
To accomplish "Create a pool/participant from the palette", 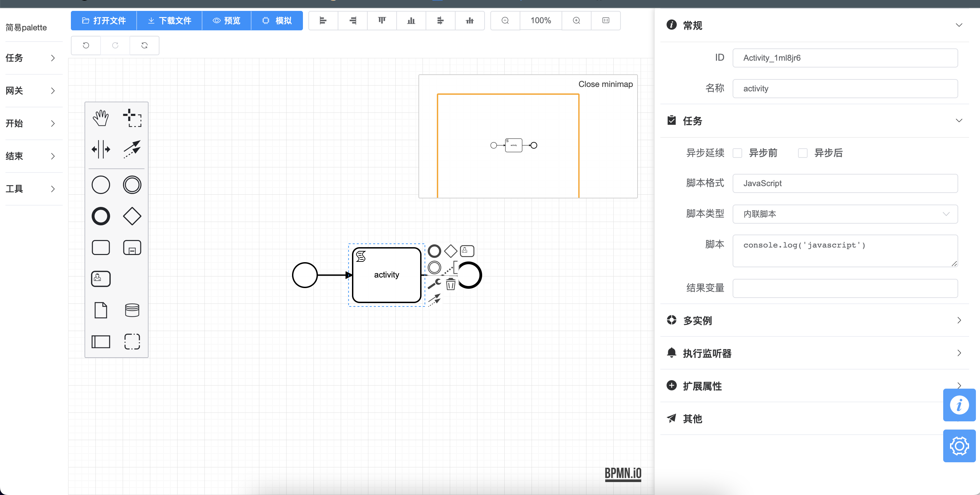I will 101,342.
